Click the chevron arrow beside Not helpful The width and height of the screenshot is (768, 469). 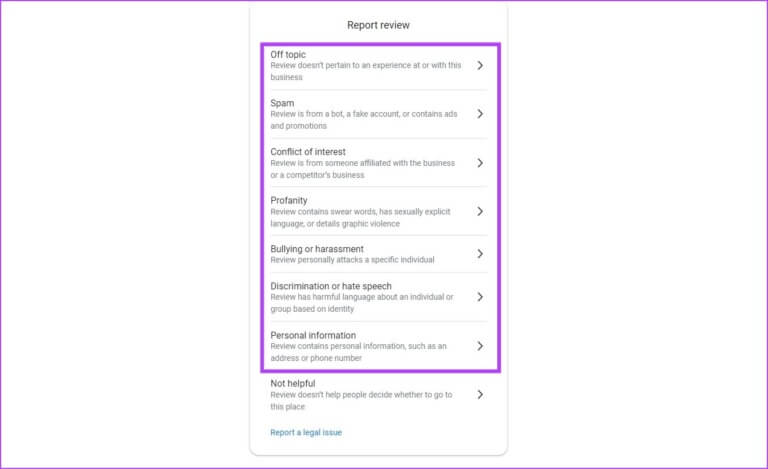pyautogui.click(x=480, y=395)
